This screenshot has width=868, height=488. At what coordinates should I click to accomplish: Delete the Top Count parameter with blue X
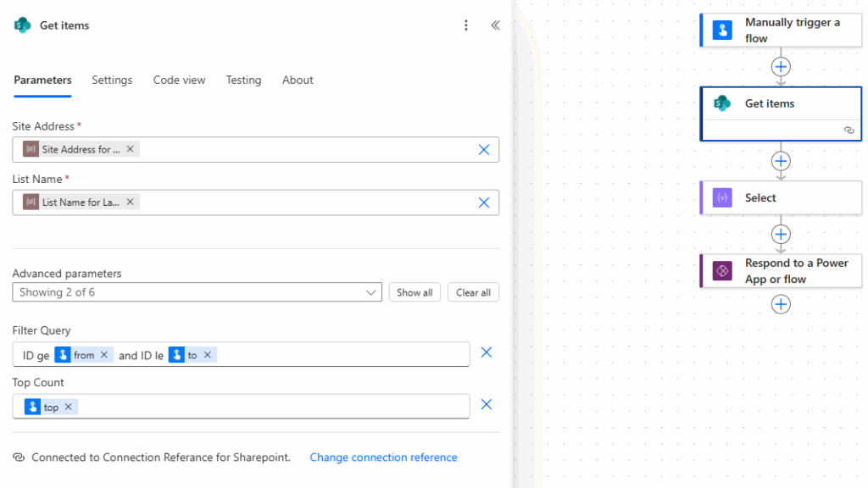click(487, 404)
